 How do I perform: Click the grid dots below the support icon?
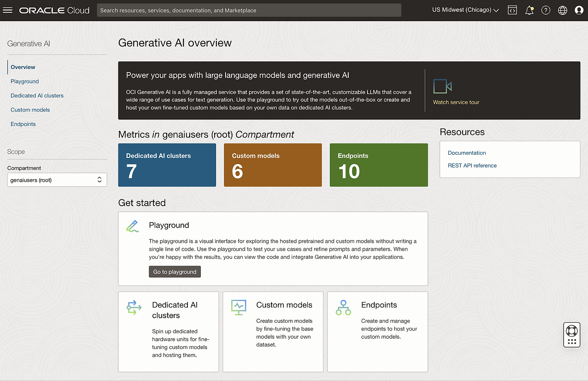coord(571,342)
